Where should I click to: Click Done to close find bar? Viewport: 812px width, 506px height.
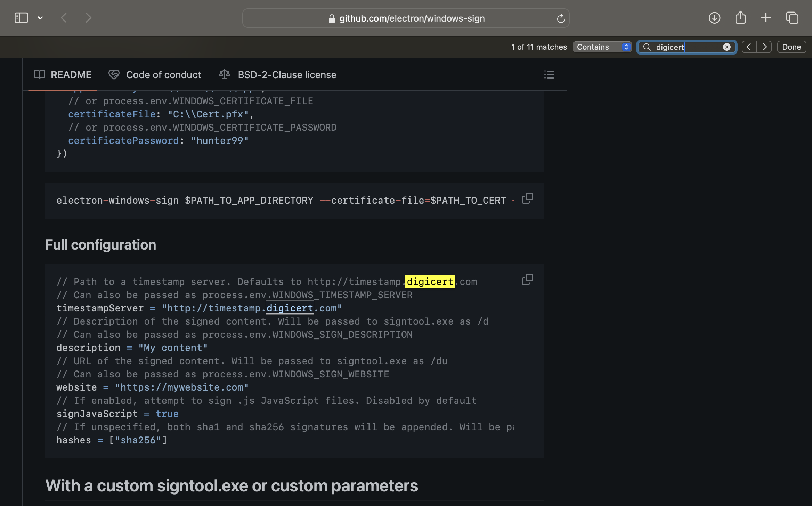tap(791, 47)
